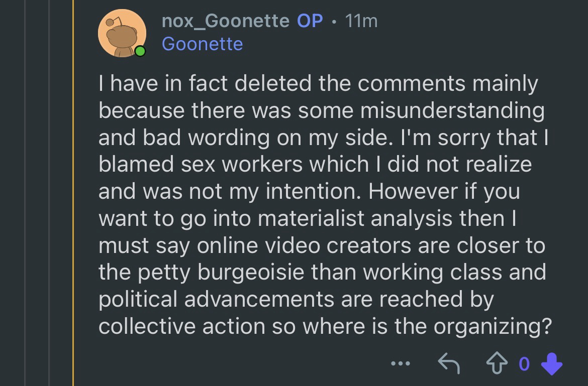Open nox_Goonette's avatar profile picture
The width and height of the screenshot is (588, 386).
point(121,34)
